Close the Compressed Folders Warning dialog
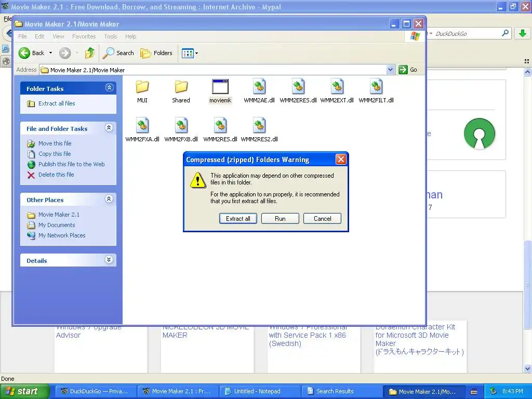Image resolution: width=532 pixels, height=399 pixels. (x=341, y=159)
